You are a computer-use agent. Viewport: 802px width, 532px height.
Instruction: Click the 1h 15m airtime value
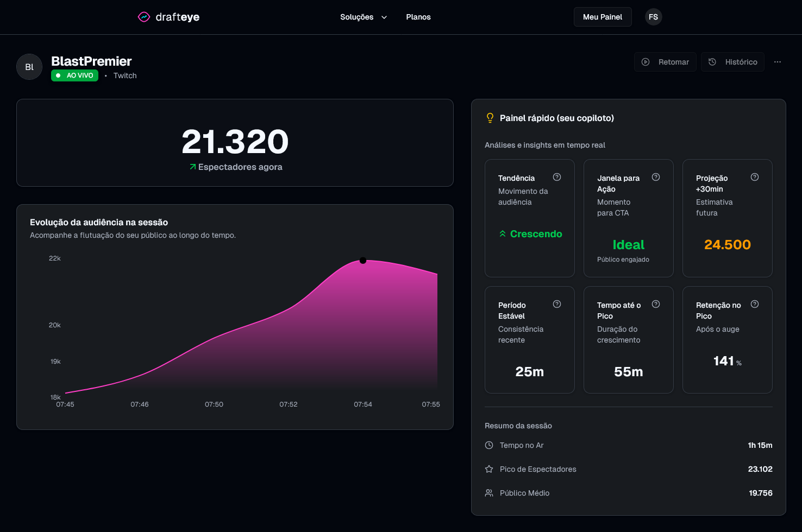click(760, 445)
